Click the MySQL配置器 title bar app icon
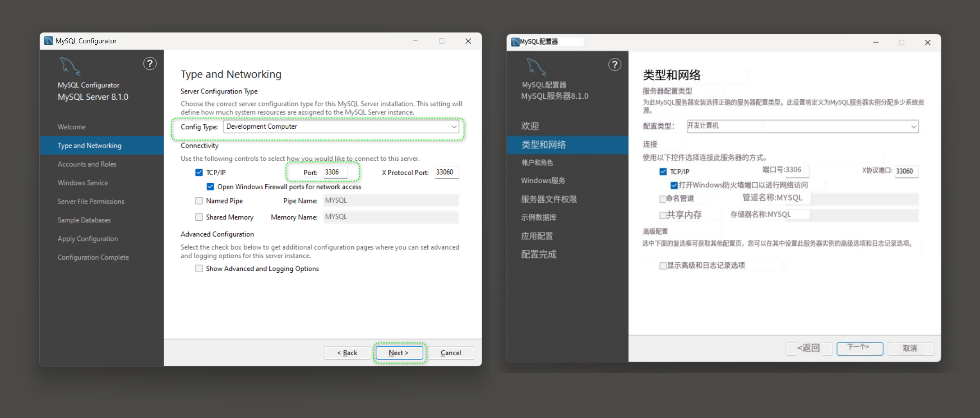The height and width of the screenshot is (418, 980). tap(515, 42)
